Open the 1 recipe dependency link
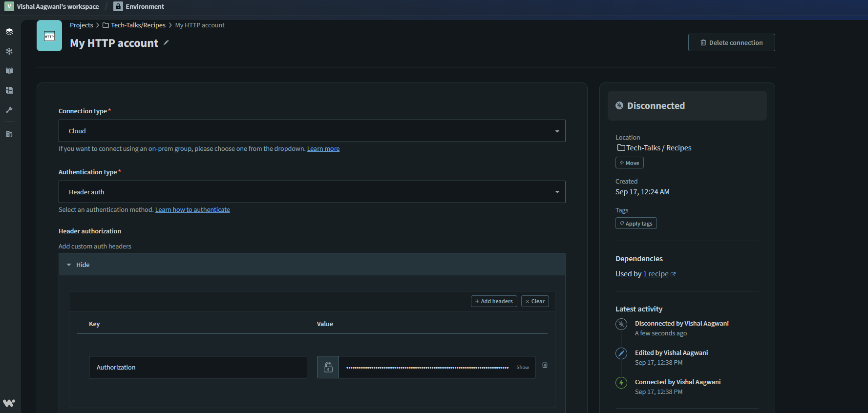Viewport: 868px width, 413px height. pos(656,274)
